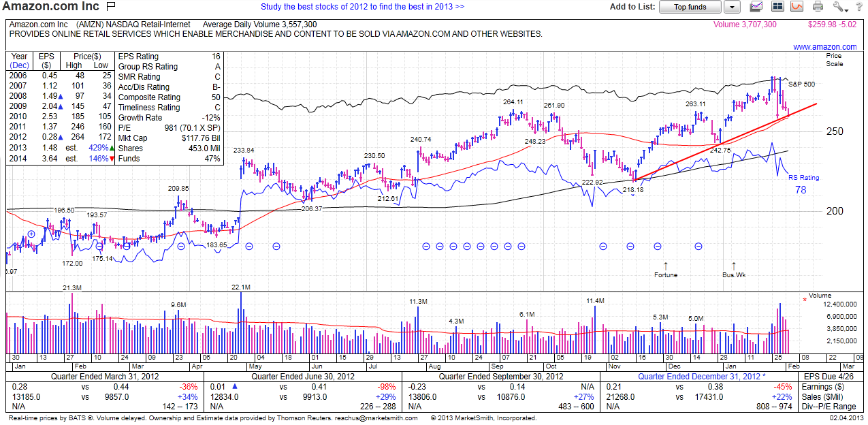
Task: Click the red asterisk in the volume panel
Action: coord(805,298)
